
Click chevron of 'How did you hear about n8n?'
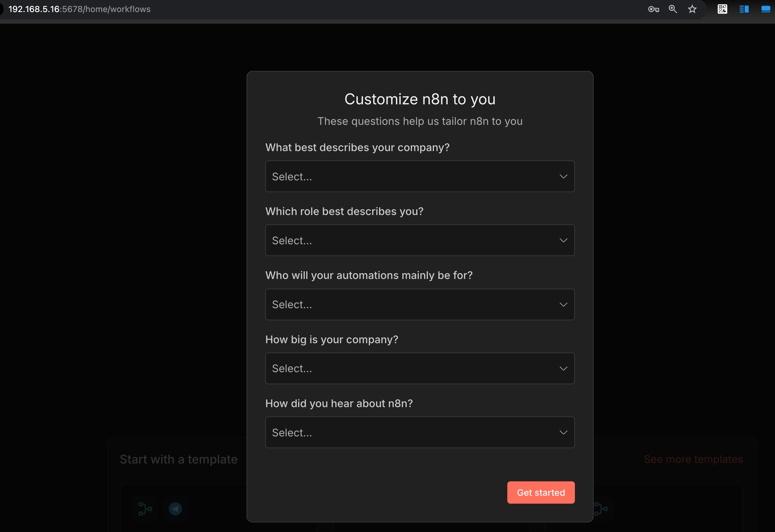point(563,432)
